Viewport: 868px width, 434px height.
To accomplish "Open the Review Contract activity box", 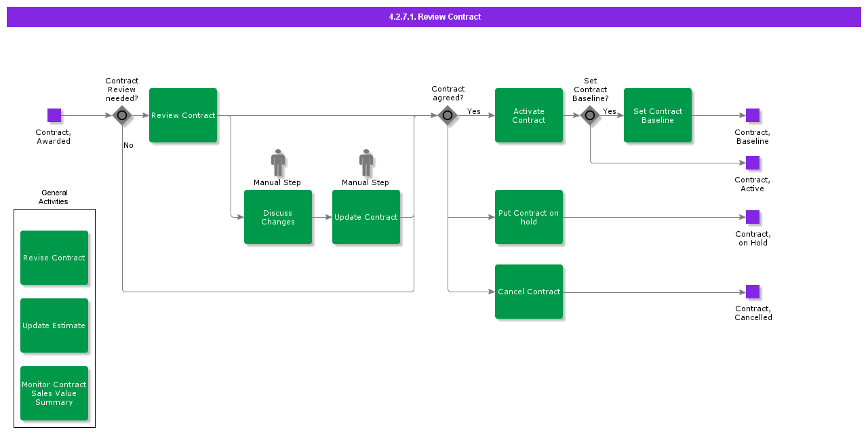I will [183, 115].
